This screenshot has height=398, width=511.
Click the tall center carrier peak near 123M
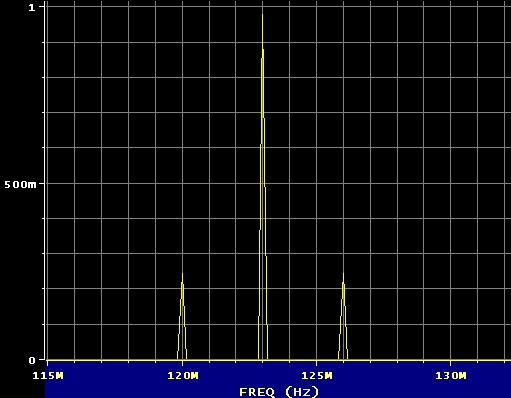tap(263, 187)
